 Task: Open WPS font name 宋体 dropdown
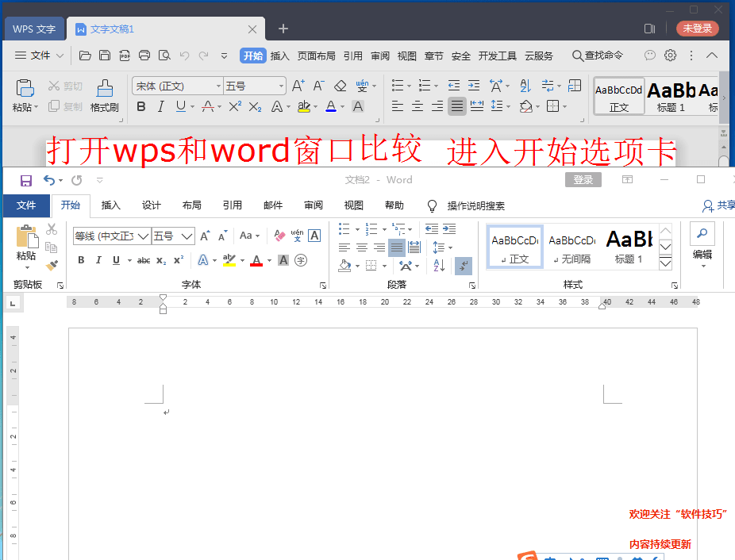click(218, 86)
